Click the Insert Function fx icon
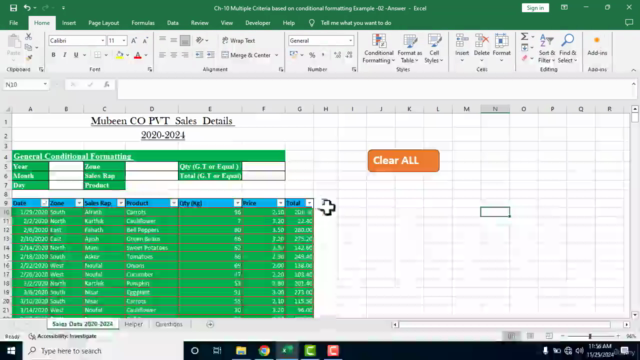 tap(107, 84)
